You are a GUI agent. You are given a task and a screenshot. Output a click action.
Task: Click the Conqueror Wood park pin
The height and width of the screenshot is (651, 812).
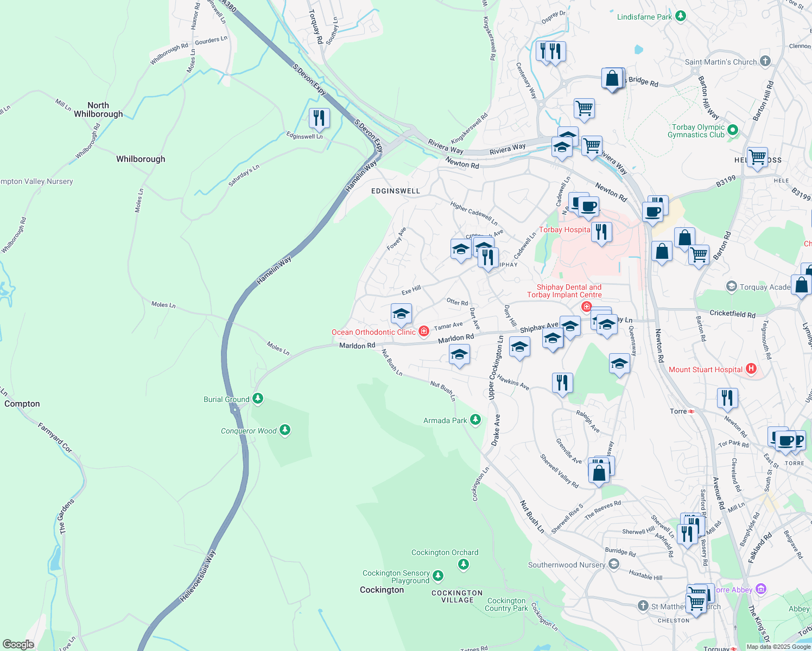tap(285, 430)
